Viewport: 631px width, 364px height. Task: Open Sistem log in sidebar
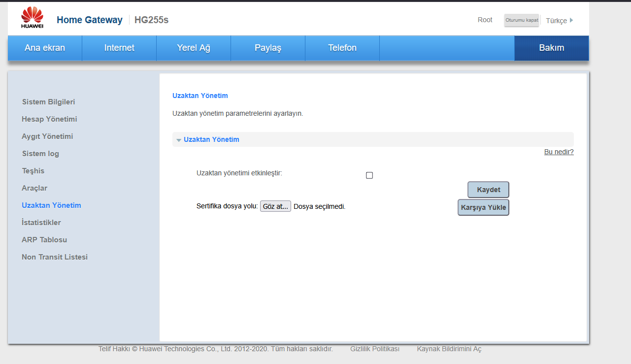pyautogui.click(x=40, y=154)
